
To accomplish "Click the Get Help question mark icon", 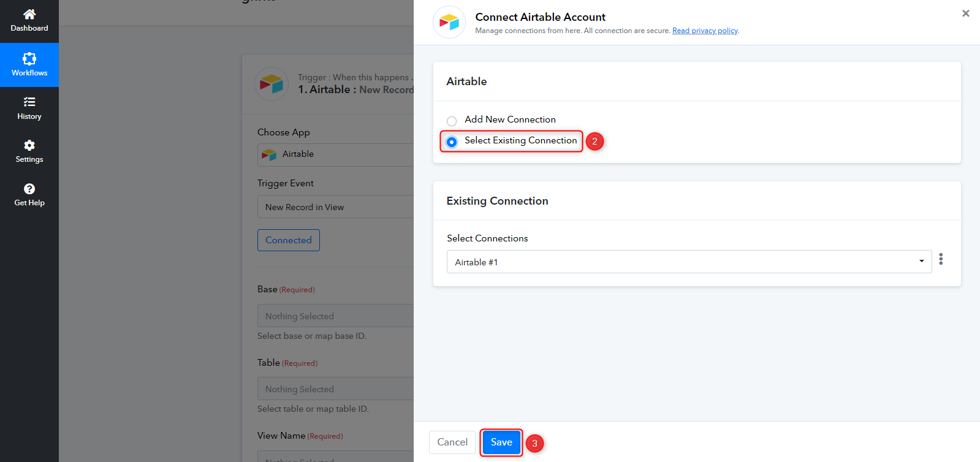I will (x=29, y=189).
